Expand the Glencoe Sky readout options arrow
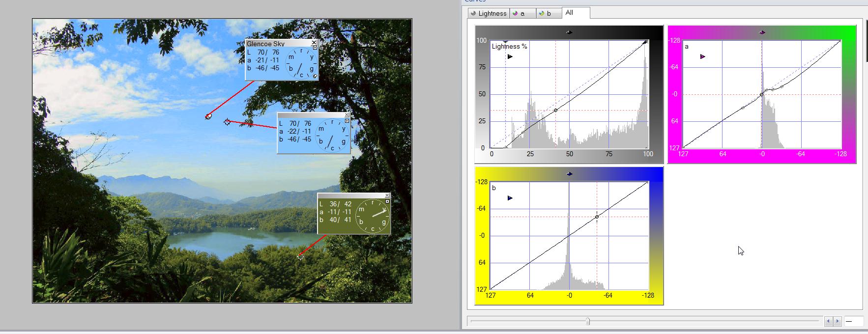 click(x=315, y=48)
